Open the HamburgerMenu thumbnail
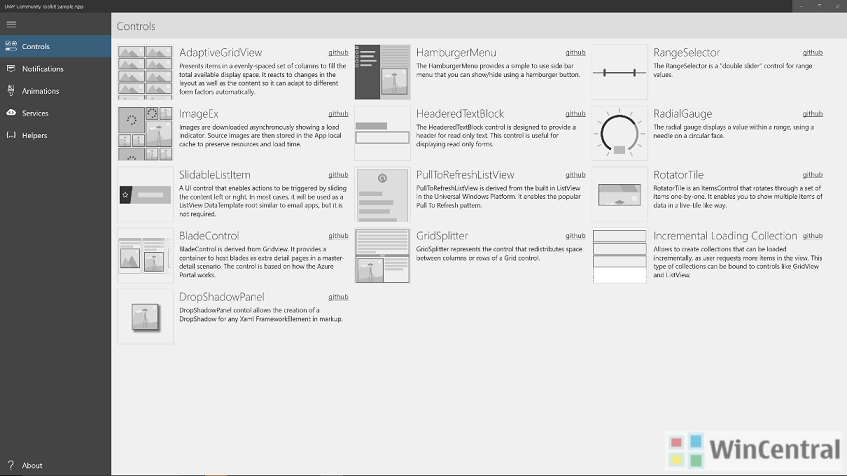 pos(382,72)
